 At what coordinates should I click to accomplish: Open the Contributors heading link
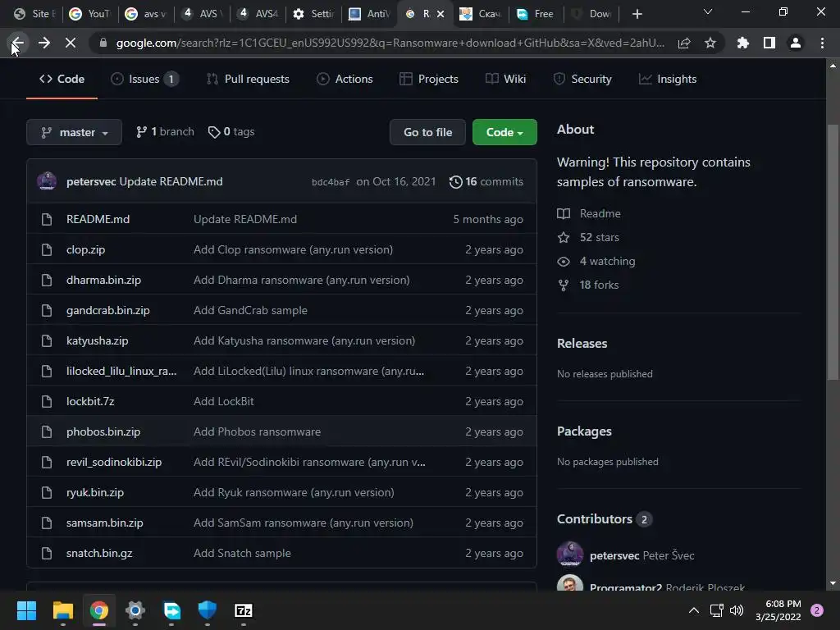tap(605, 519)
